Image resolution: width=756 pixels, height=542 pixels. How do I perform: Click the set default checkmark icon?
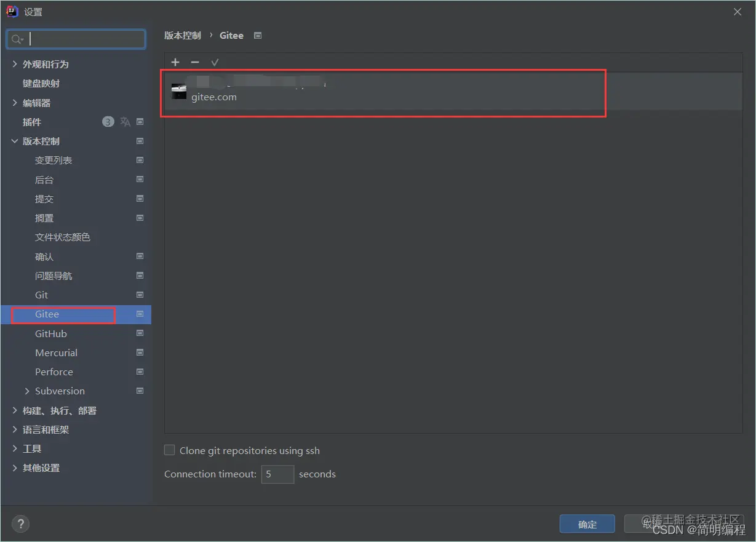click(x=215, y=62)
